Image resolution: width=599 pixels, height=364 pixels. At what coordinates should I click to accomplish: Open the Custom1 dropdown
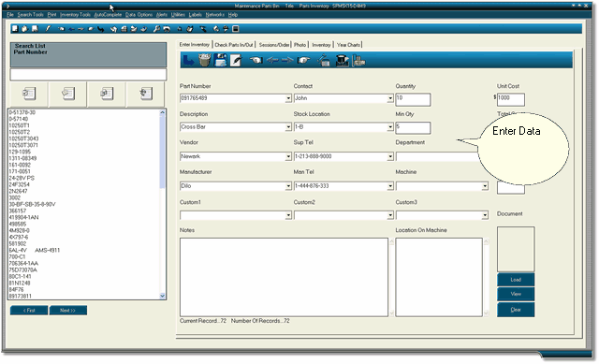click(288, 216)
